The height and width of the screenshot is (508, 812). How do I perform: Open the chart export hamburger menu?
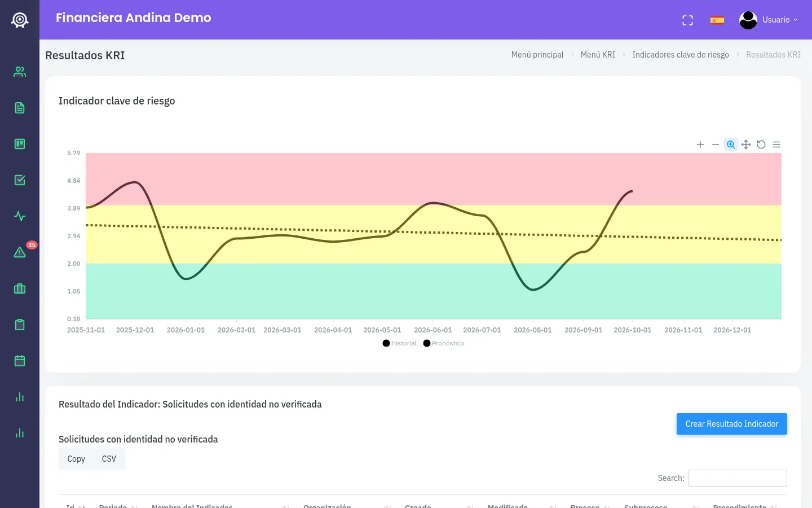tap(776, 144)
